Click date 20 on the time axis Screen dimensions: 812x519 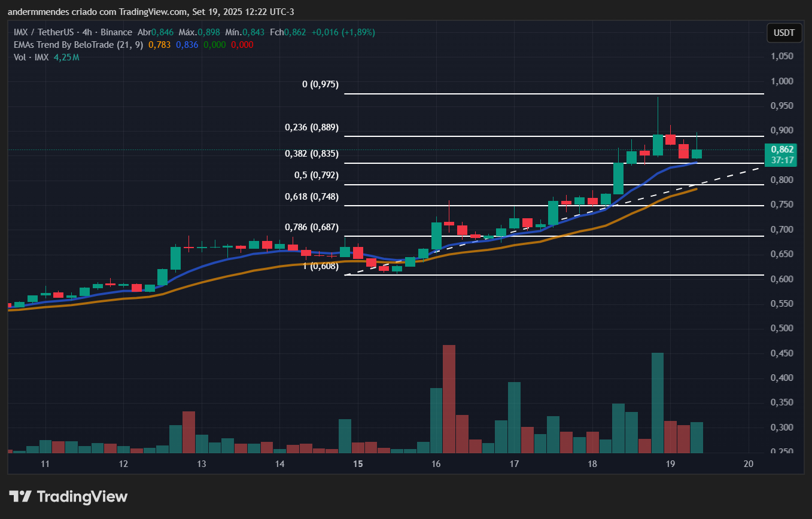748,464
